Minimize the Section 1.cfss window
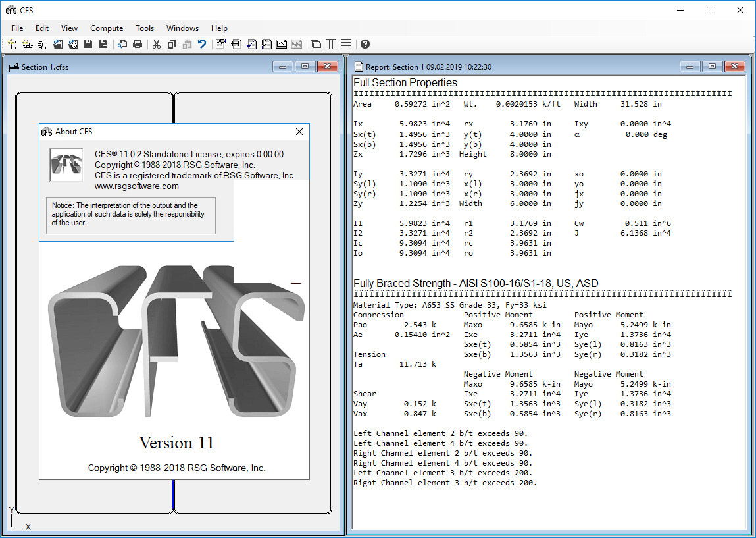The image size is (756, 538). pyautogui.click(x=283, y=67)
